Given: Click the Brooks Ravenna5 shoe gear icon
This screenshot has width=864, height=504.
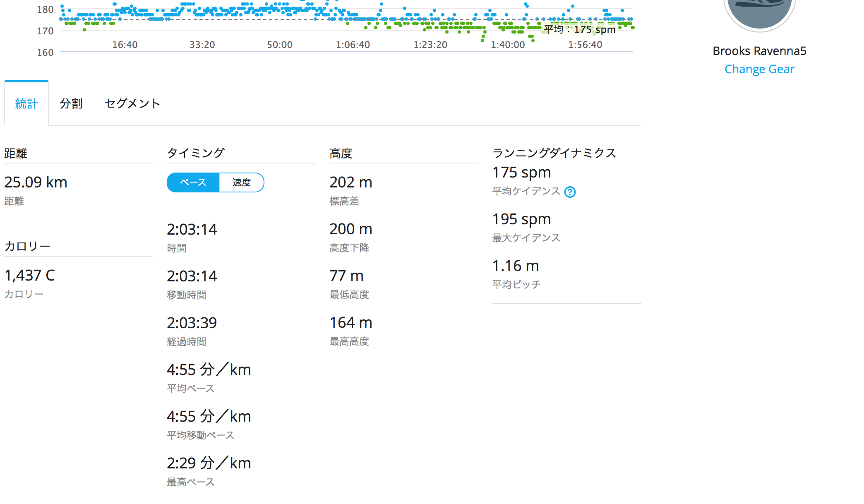Looking at the screenshot, I should coord(759,12).
